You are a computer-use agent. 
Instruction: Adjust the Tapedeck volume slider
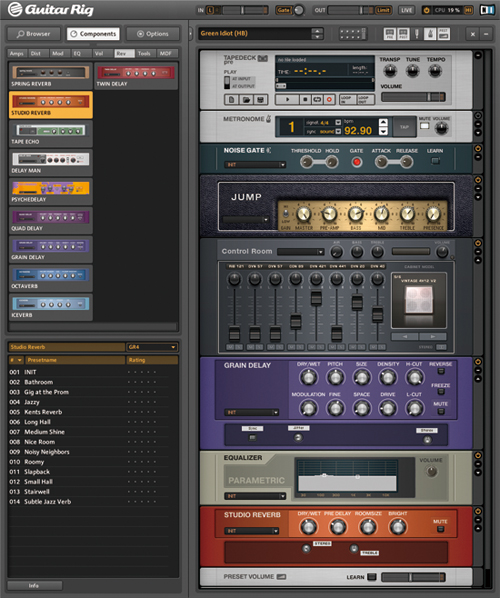413,97
